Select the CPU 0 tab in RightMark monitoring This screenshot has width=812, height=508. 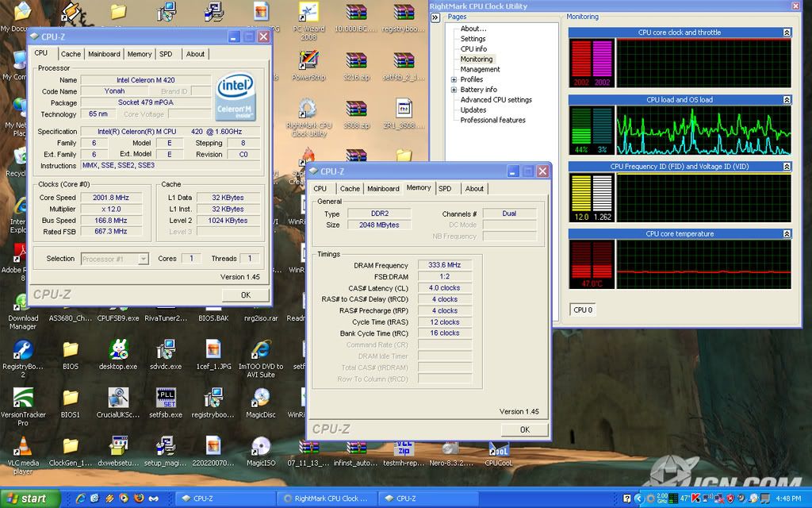(x=583, y=310)
